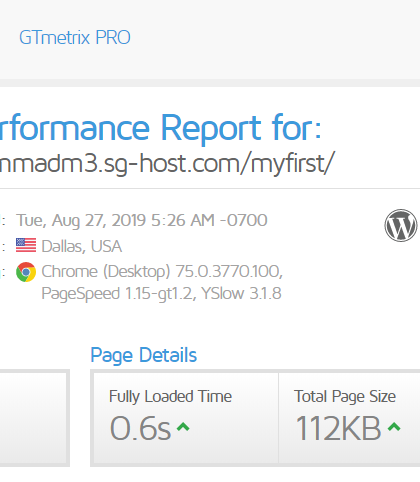Click the Tue, Aug 27, 2019 date text
This screenshot has height=482, width=420.
pyautogui.click(x=142, y=220)
